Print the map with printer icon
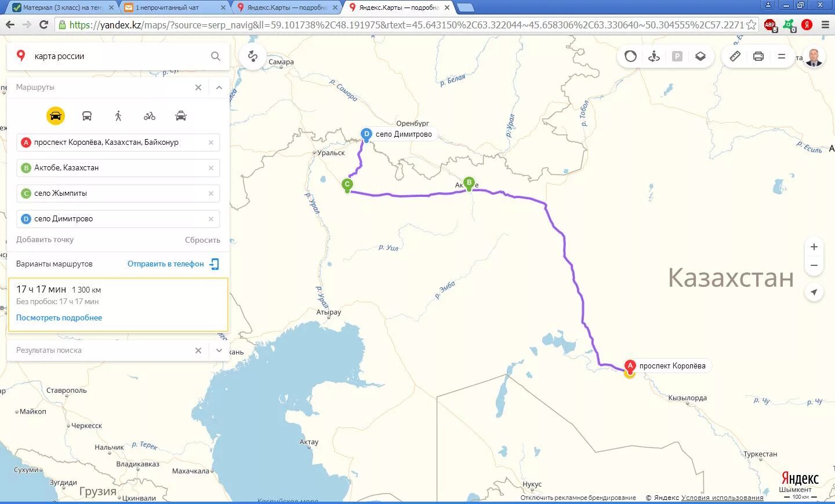The height and width of the screenshot is (504, 835). 758,56
